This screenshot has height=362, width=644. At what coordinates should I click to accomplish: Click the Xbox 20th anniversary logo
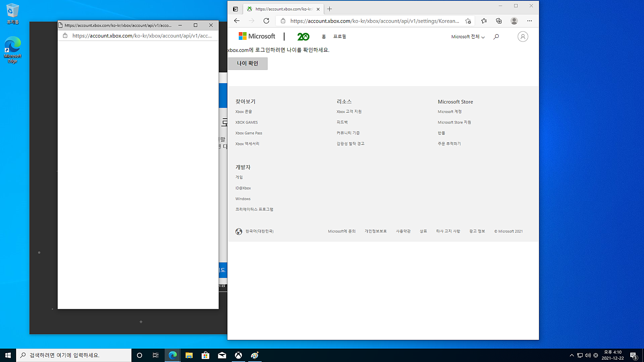click(x=303, y=37)
